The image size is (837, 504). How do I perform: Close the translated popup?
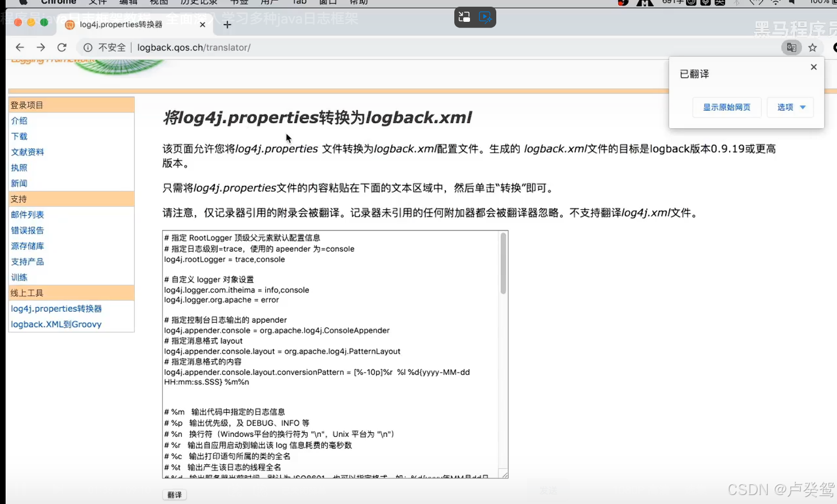(814, 67)
